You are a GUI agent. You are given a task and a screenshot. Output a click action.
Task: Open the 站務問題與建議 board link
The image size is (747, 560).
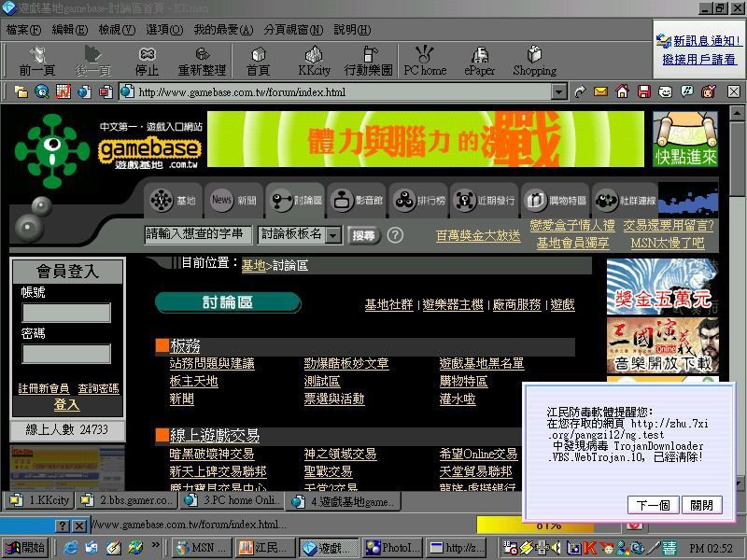tap(212, 363)
